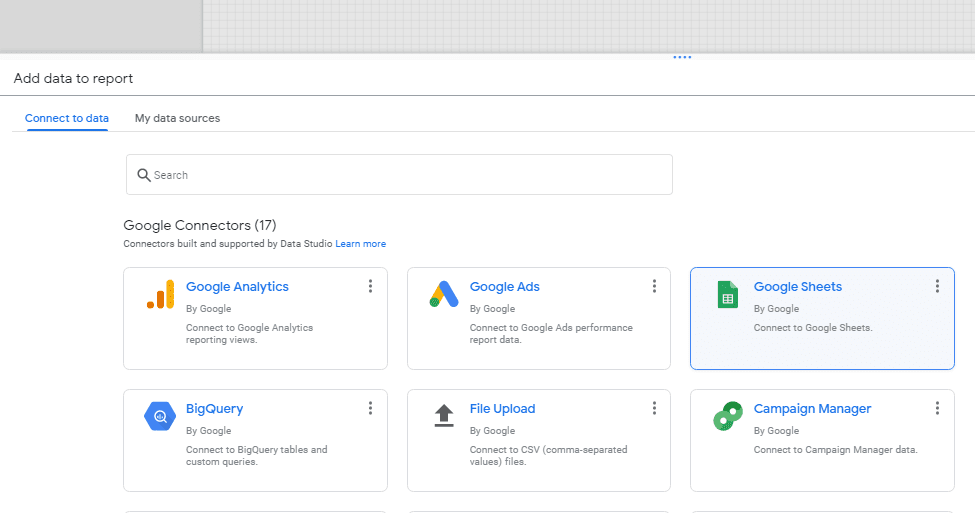Switch to My data sources tab

(177, 118)
